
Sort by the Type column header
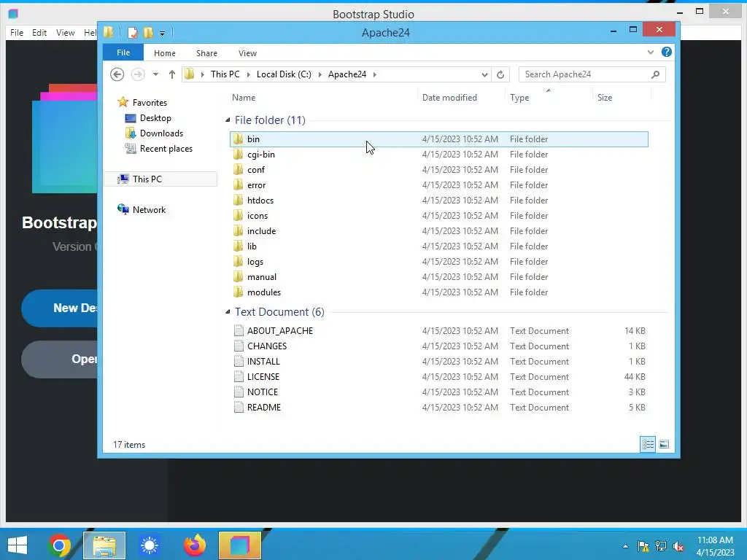(519, 97)
